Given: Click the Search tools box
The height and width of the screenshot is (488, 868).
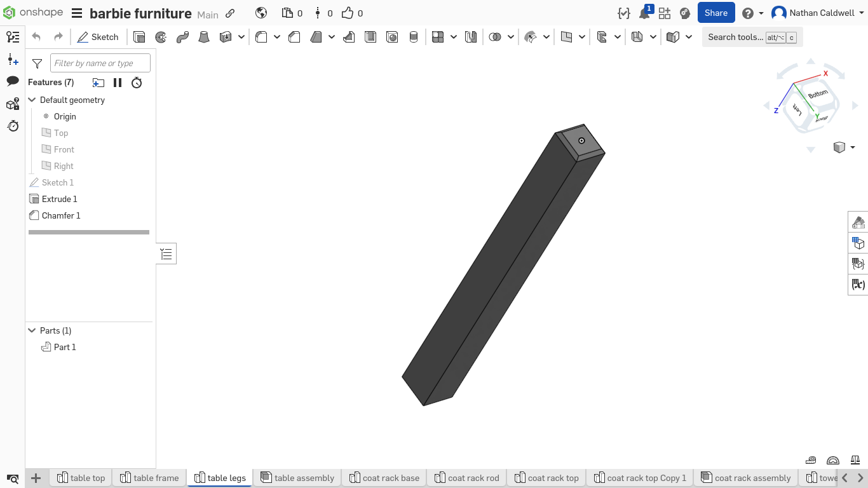Looking at the screenshot, I should (752, 37).
